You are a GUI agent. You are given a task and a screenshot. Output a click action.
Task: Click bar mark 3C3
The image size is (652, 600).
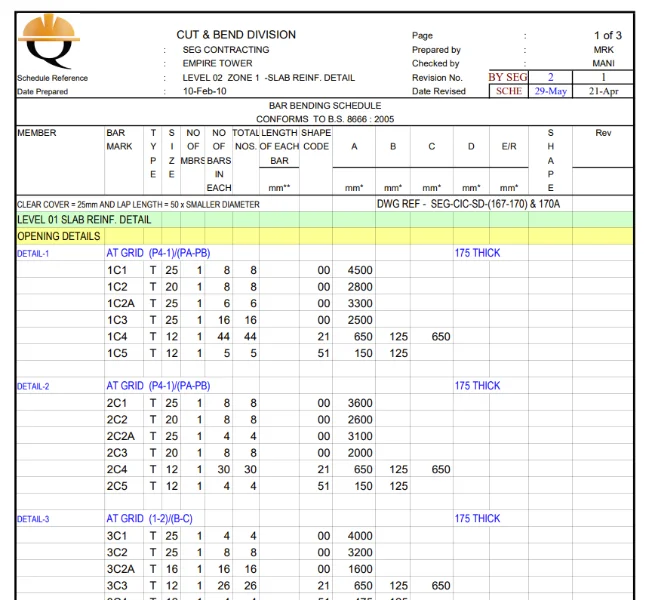click(x=117, y=585)
